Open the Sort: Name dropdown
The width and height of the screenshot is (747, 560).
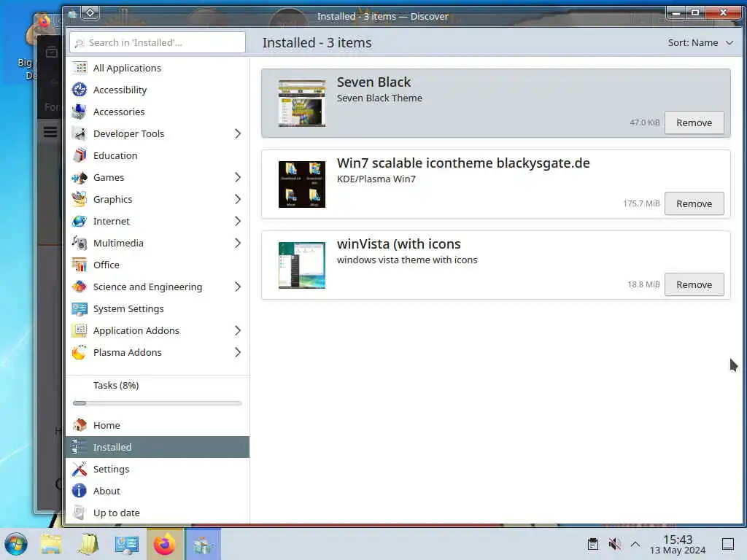(700, 43)
